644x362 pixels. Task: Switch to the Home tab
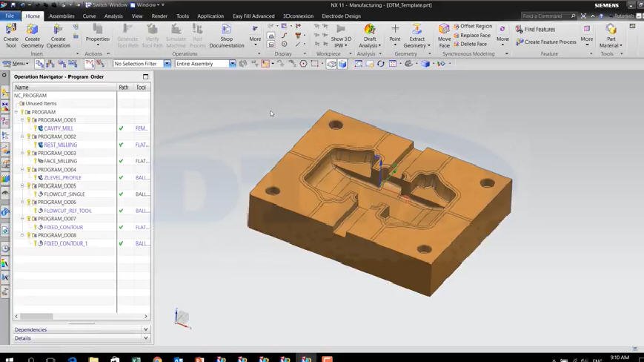click(33, 16)
